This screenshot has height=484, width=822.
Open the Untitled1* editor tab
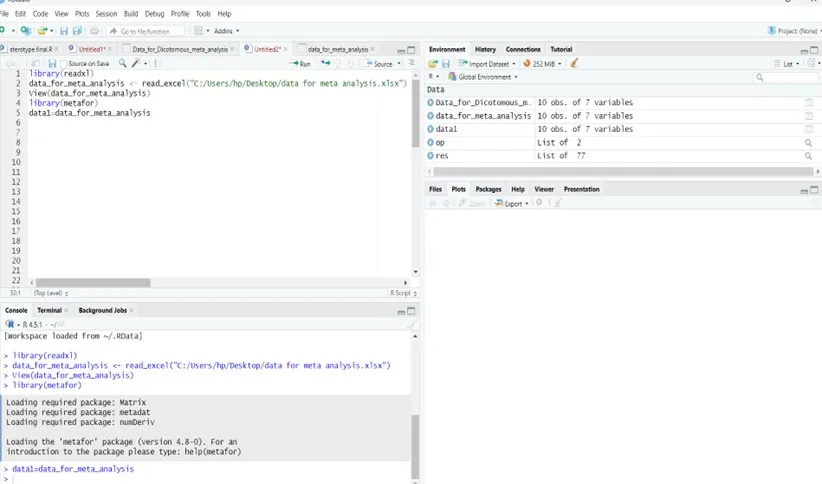coord(92,49)
